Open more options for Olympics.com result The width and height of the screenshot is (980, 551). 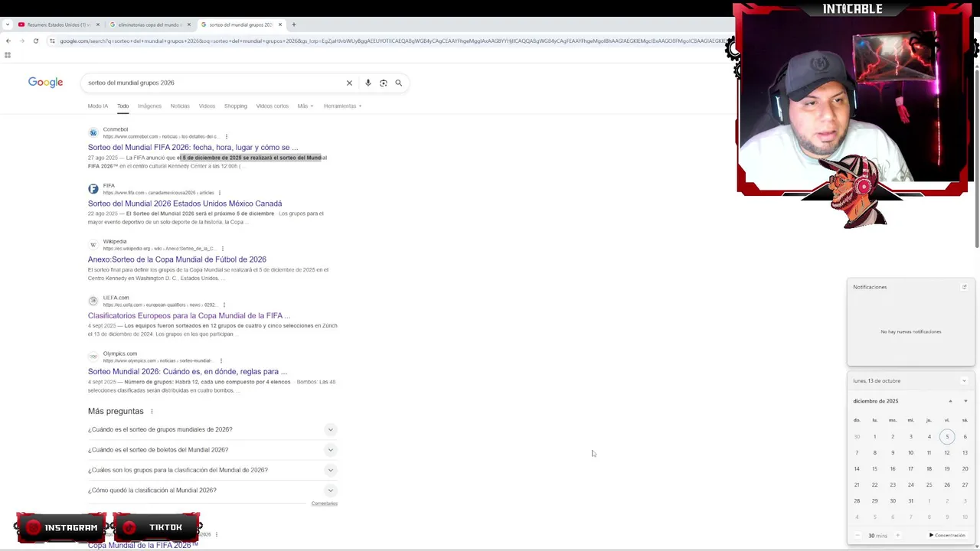221,360
